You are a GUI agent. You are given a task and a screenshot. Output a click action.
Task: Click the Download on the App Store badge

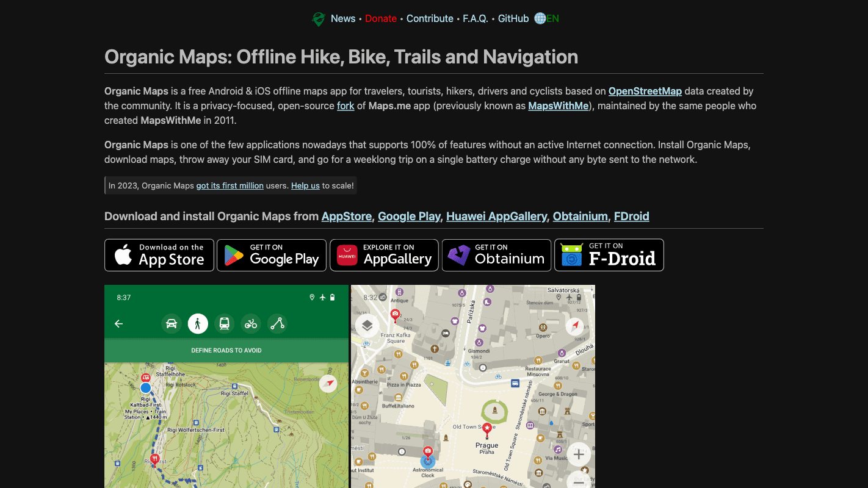point(159,255)
